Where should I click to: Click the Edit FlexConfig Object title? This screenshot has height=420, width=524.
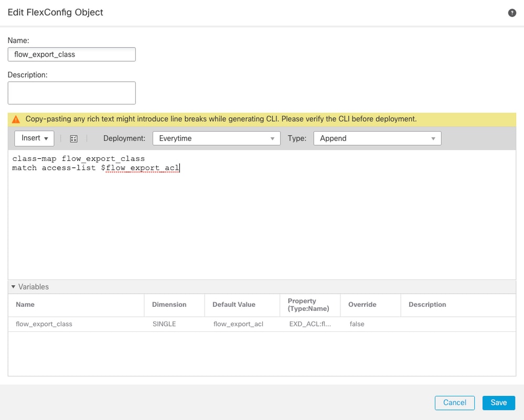56,13
